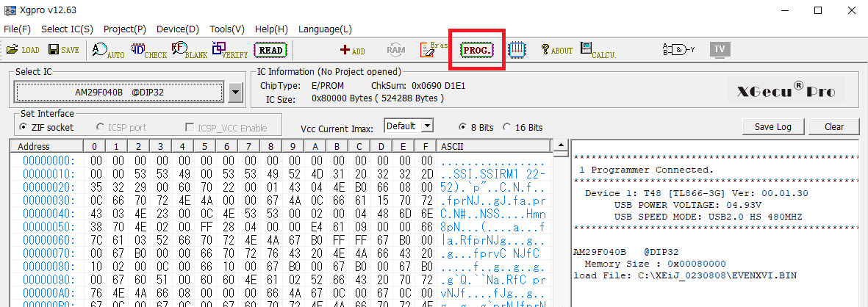The image size is (868, 307).
Task: Click the XGecu Pro logo
Action: coord(786,91)
